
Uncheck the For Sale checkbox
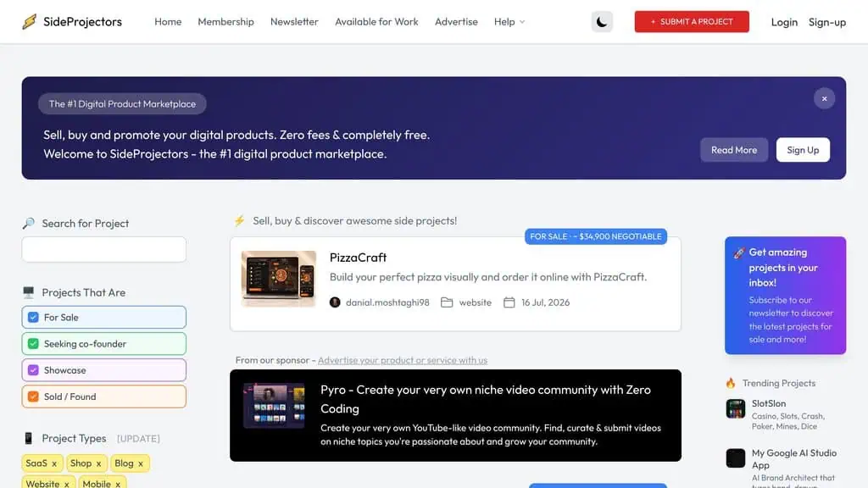(33, 317)
